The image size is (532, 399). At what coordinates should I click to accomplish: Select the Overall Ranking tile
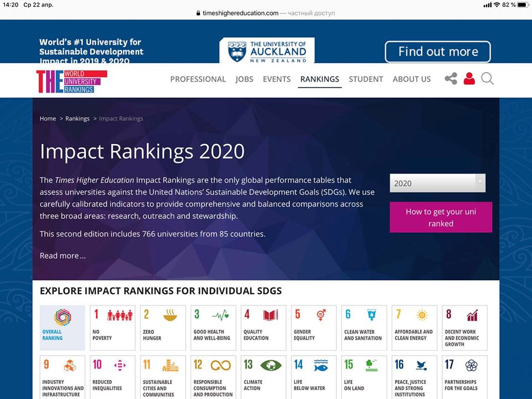63,328
